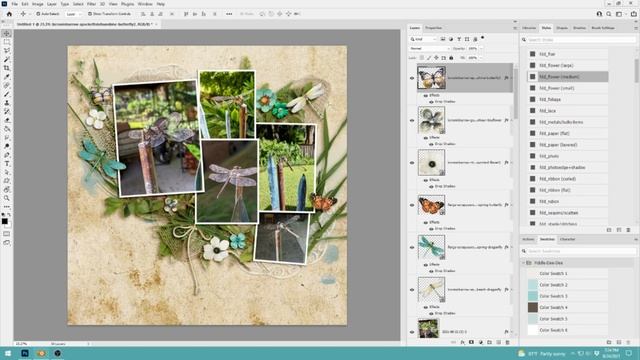Open the layer filter Kind dropdown
This screenshot has height=360, width=640.
point(423,39)
